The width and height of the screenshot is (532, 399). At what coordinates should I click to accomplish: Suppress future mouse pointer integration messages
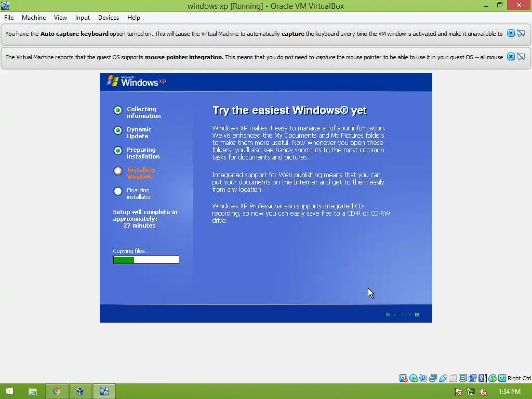521,57
